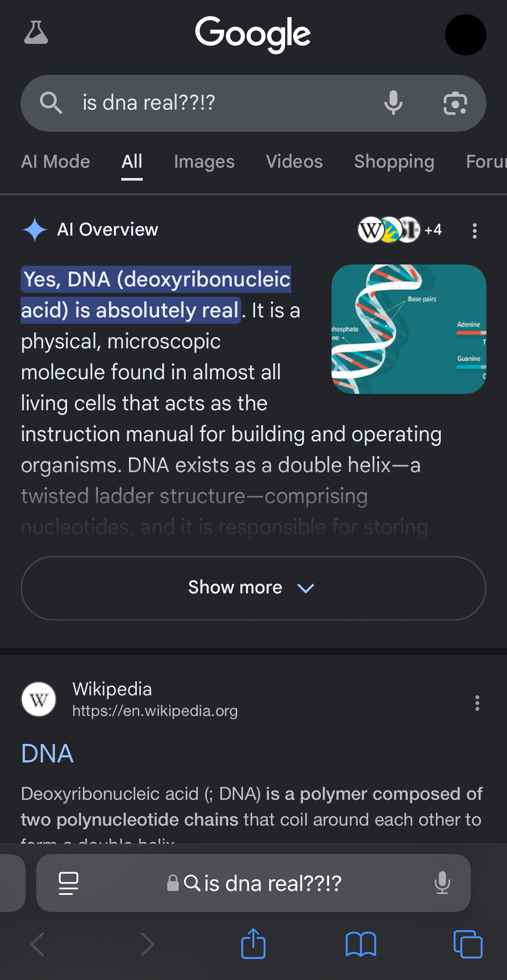Screen dimensions: 507x980
Task: Tap microphone in Safari address bar
Action: (x=442, y=883)
